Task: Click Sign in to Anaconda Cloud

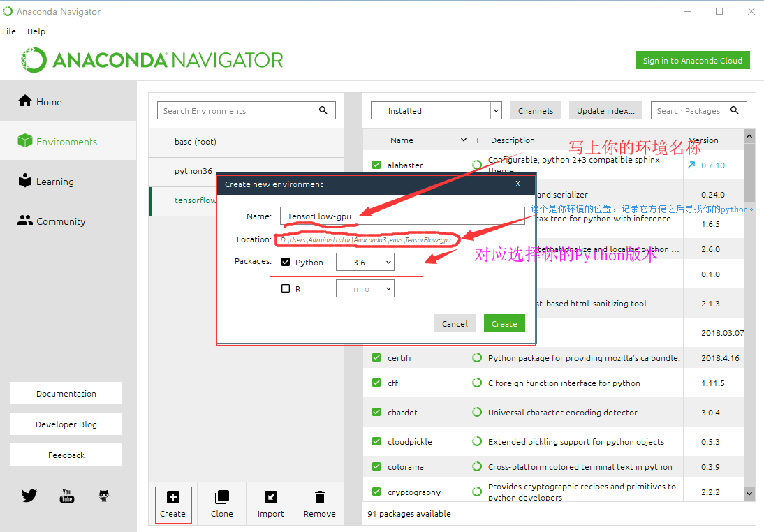Action: click(692, 61)
